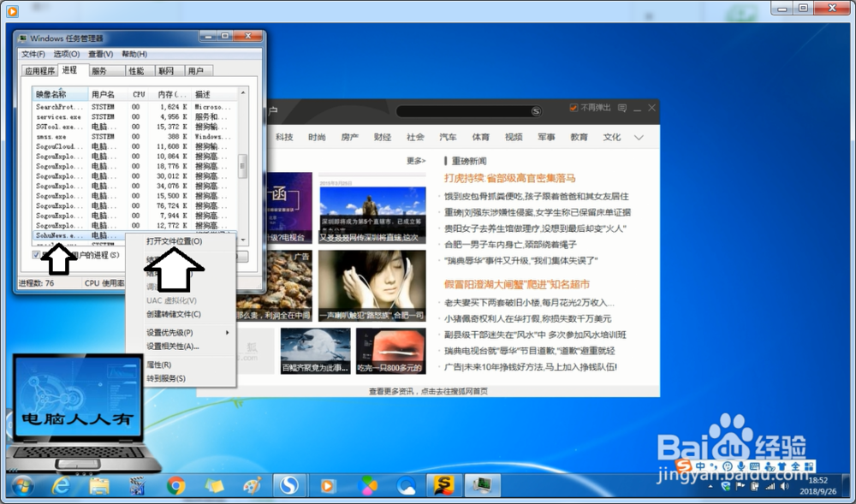Toggle the Sogou IME microphone voice input
856x504 pixels.
tap(740, 466)
